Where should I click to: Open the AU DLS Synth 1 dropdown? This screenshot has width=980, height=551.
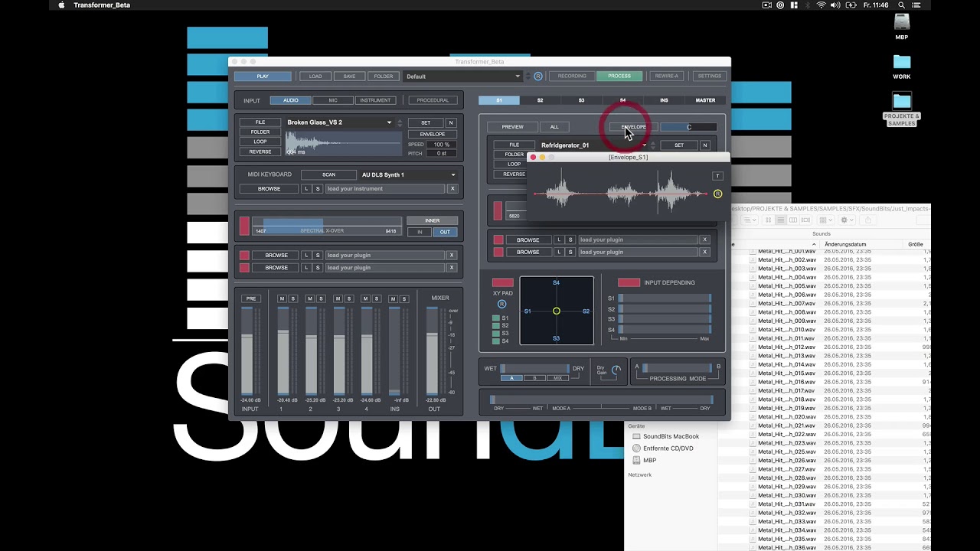tap(409, 174)
